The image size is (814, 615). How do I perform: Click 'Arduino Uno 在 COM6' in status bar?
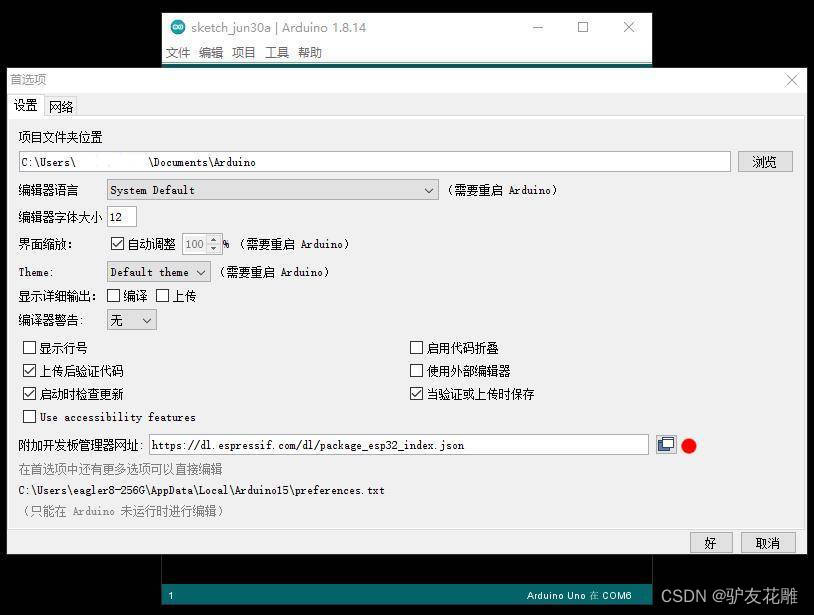coord(579,596)
